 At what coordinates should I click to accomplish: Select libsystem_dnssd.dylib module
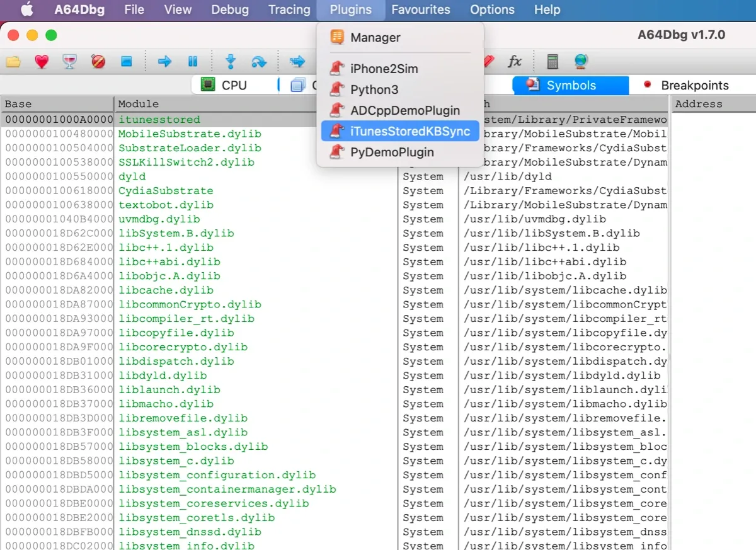point(190,532)
